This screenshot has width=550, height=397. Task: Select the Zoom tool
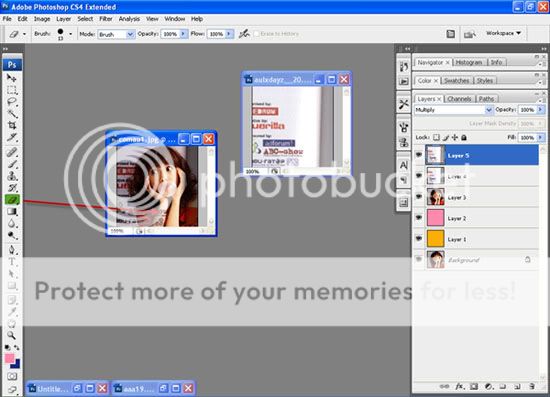coord(12,335)
